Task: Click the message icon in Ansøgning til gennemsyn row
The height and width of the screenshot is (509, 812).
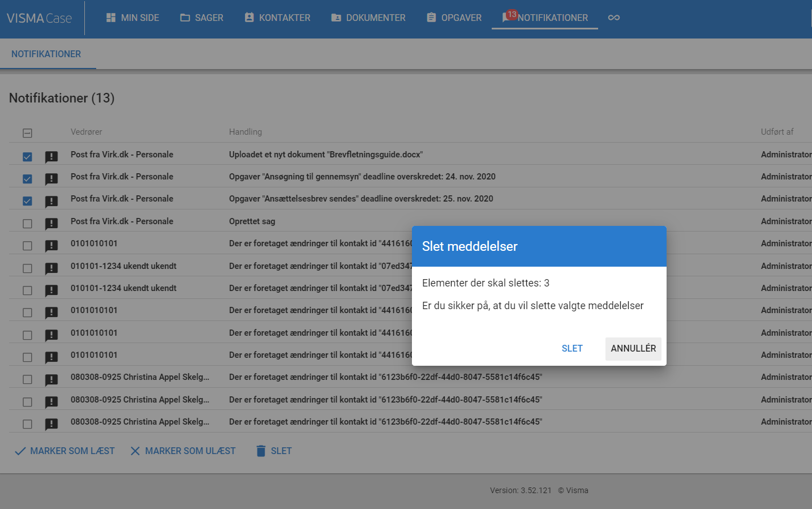Action: [51, 179]
